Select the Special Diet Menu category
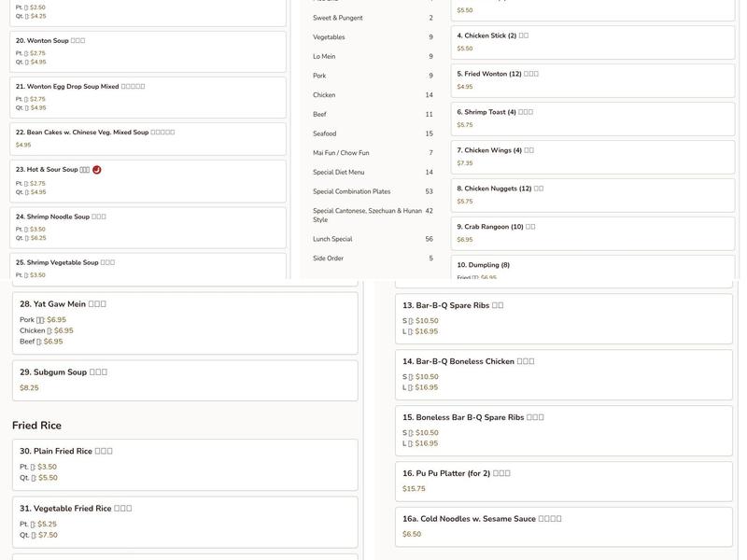 point(338,173)
